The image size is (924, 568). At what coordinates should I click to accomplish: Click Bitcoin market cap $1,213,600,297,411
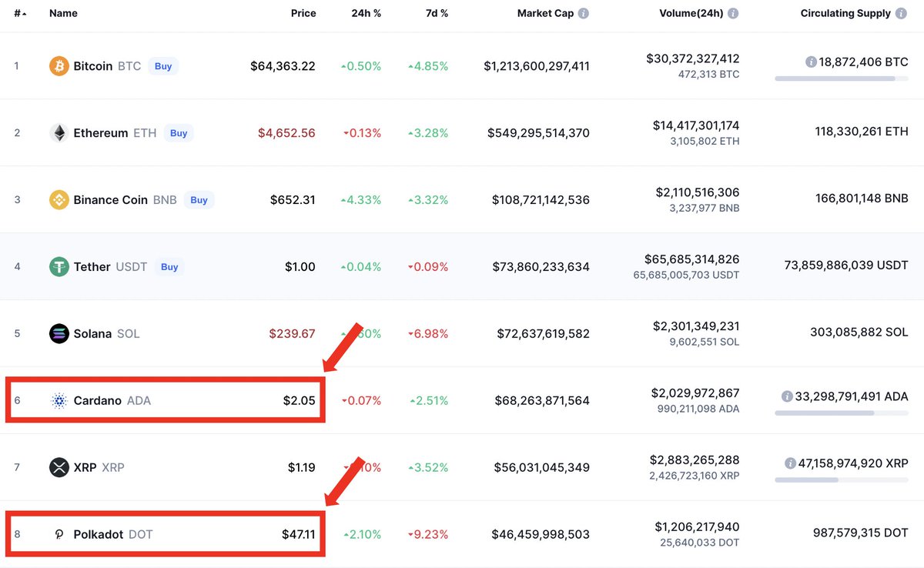pos(537,66)
